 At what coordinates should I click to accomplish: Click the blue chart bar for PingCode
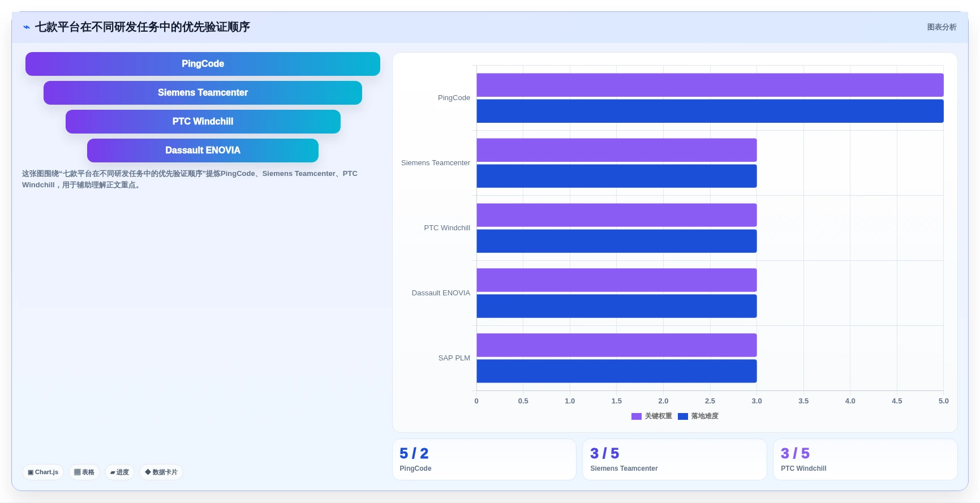point(710,111)
